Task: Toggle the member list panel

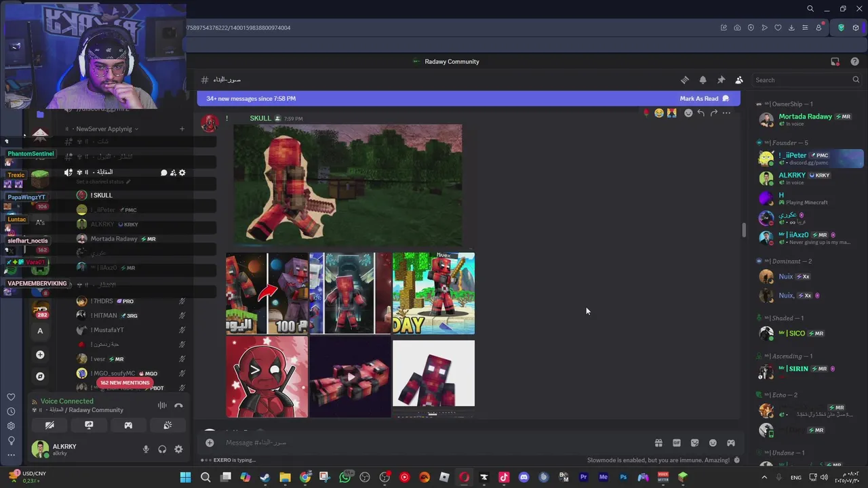Action: point(739,80)
